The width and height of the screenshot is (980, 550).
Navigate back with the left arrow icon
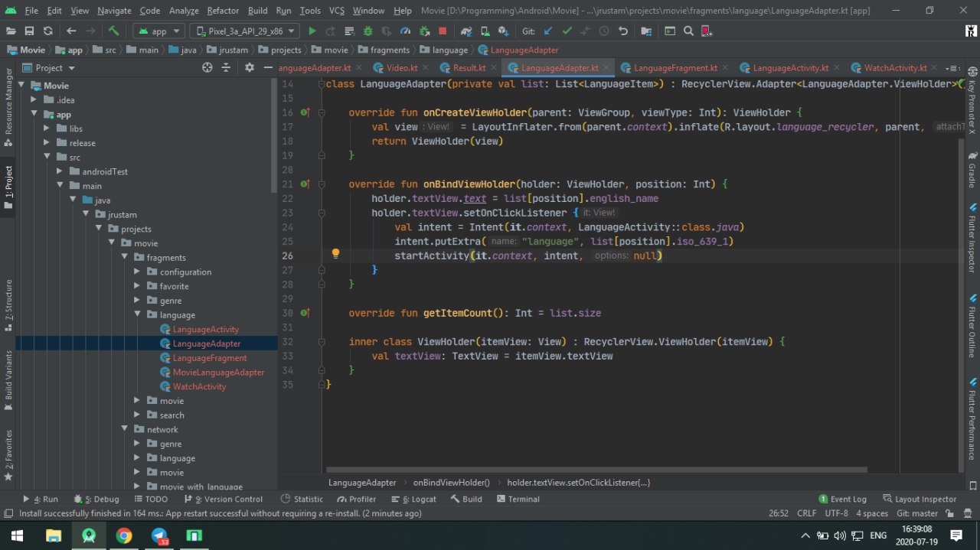coord(71,31)
